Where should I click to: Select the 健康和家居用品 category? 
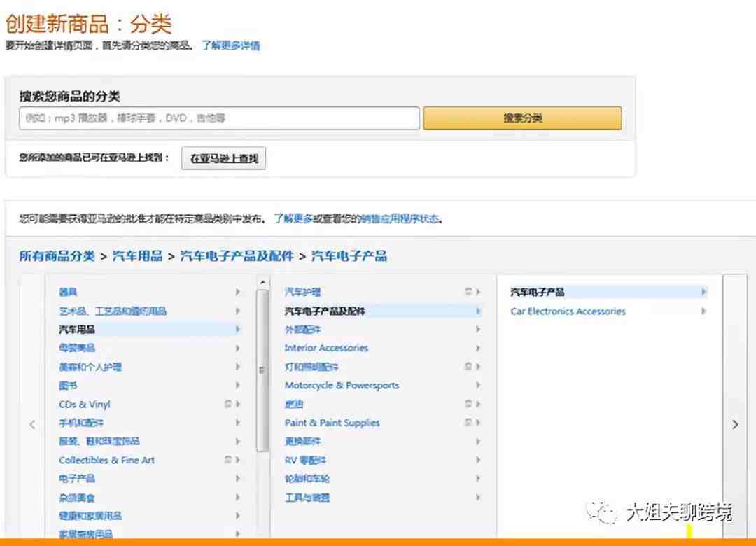point(90,516)
